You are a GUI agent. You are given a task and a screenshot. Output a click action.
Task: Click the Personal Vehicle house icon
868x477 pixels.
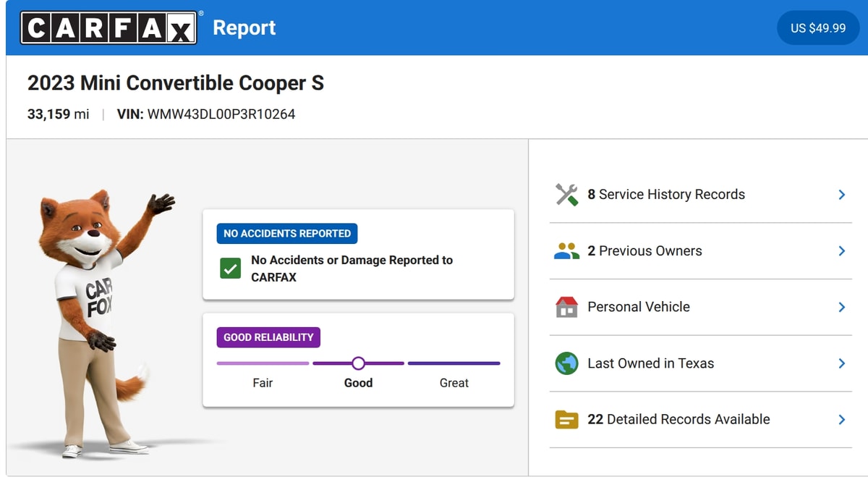(x=566, y=307)
